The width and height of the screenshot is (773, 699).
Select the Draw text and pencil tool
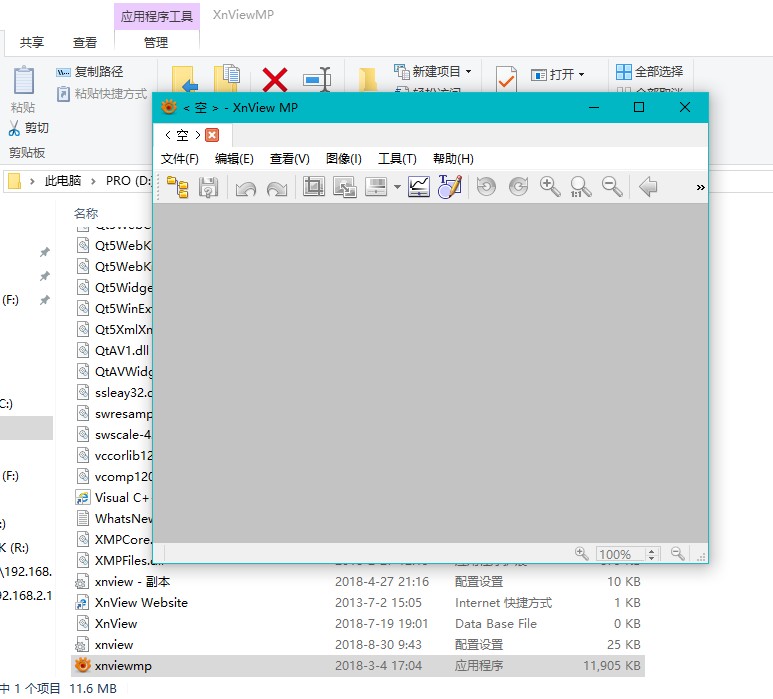(450, 186)
